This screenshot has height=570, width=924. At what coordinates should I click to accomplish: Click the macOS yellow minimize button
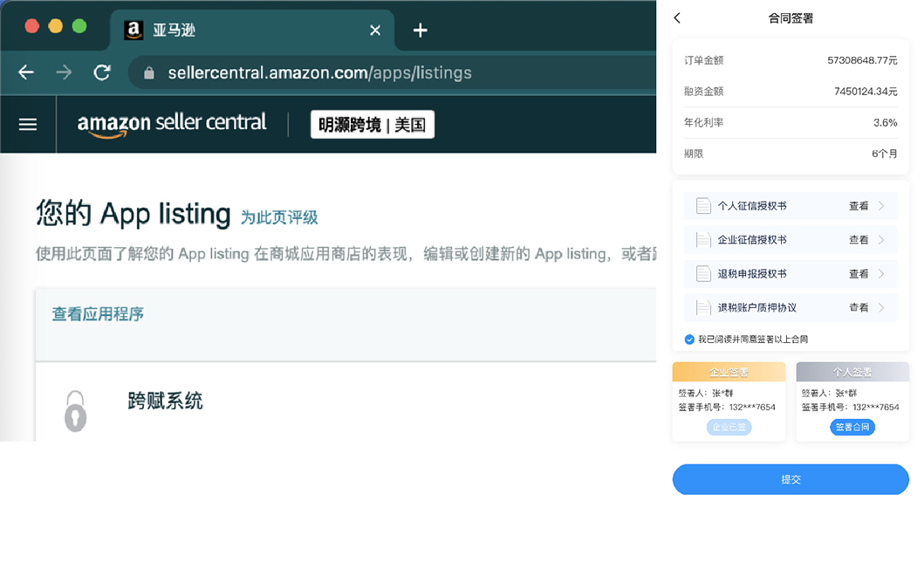(x=56, y=26)
